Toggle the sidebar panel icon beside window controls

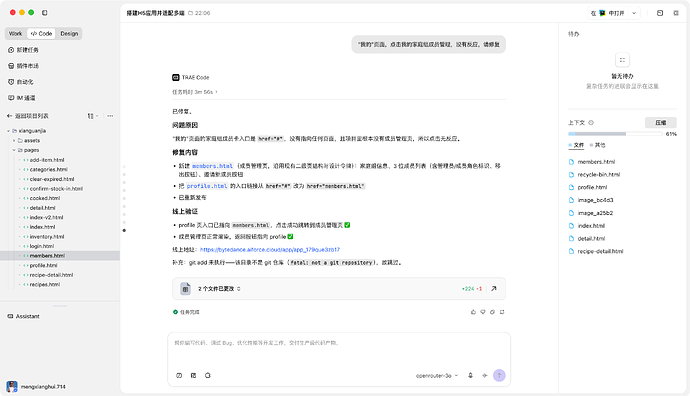point(44,13)
